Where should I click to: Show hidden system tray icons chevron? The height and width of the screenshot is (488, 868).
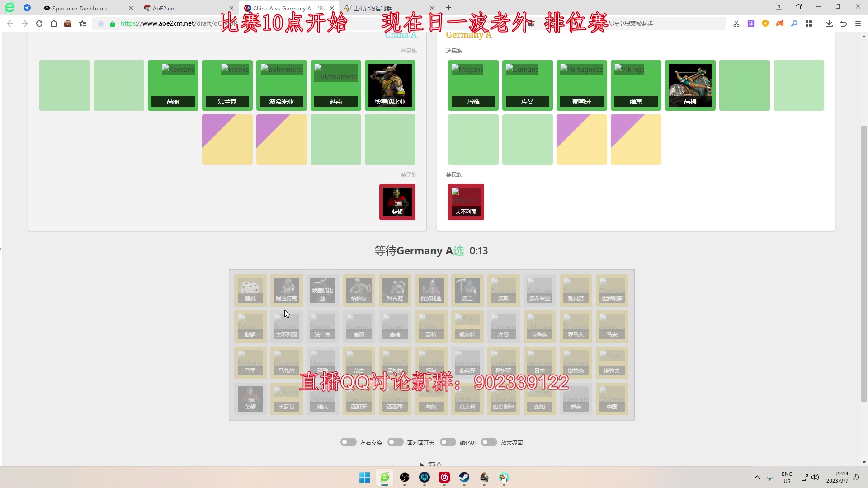click(757, 477)
